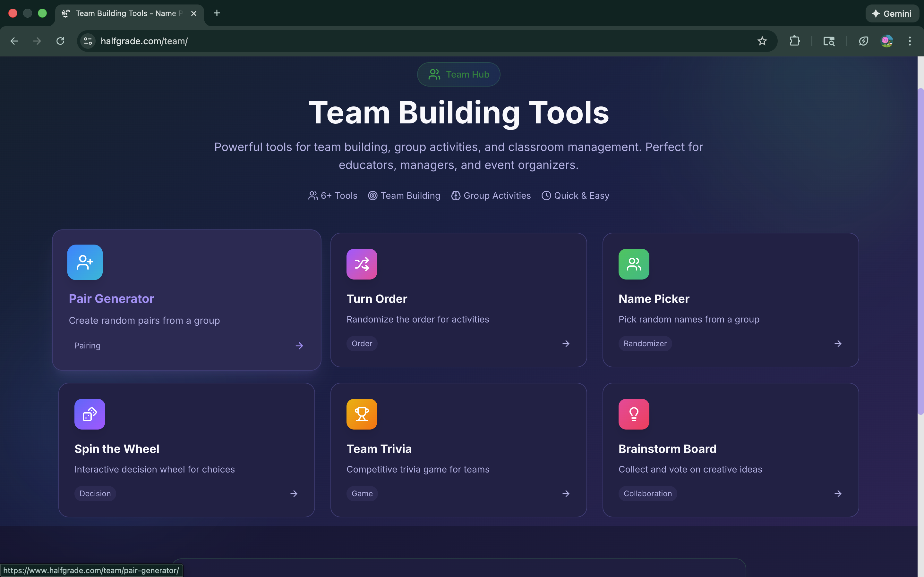
Task: Click the Brainstorm Board lightbulb icon
Action: (633, 414)
